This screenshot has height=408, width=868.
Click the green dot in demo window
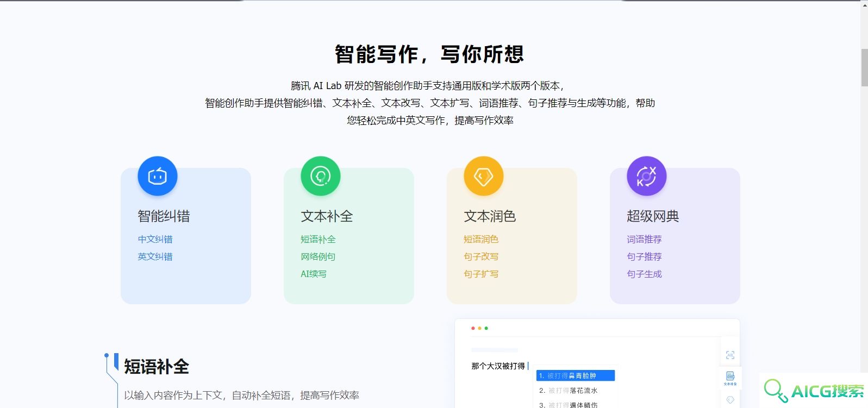pos(486,328)
